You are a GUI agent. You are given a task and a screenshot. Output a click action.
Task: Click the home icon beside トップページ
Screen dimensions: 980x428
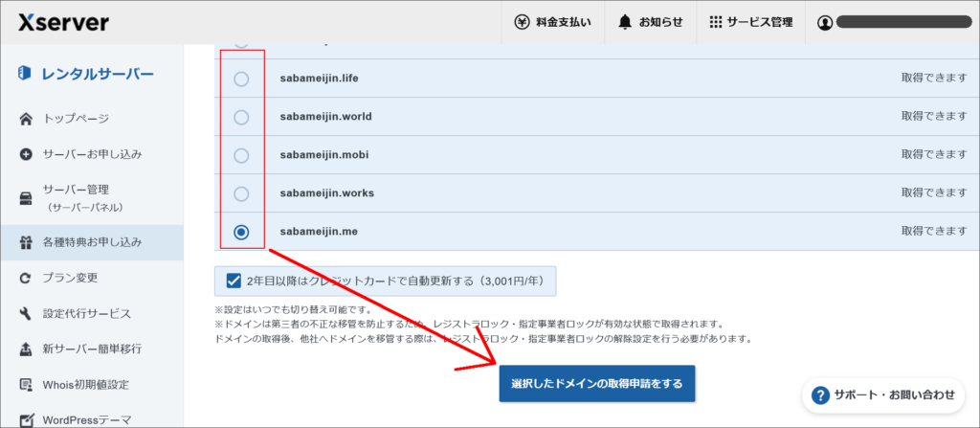pos(26,119)
